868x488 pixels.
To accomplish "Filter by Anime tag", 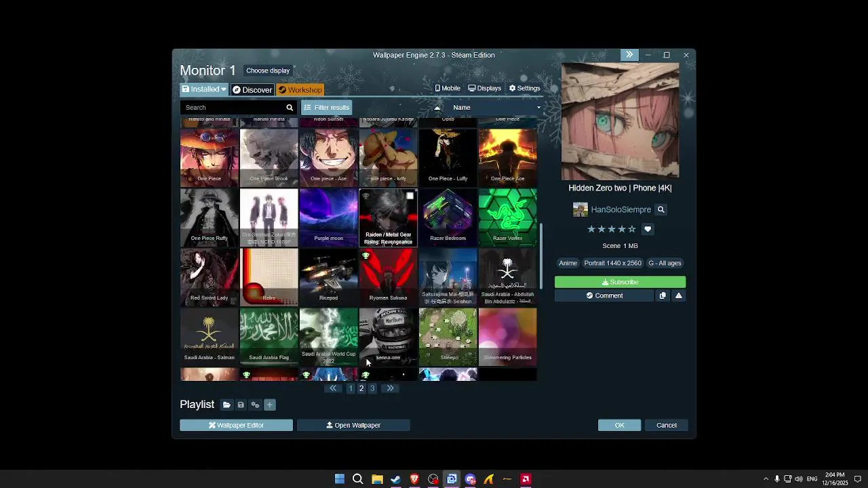I will click(568, 263).
